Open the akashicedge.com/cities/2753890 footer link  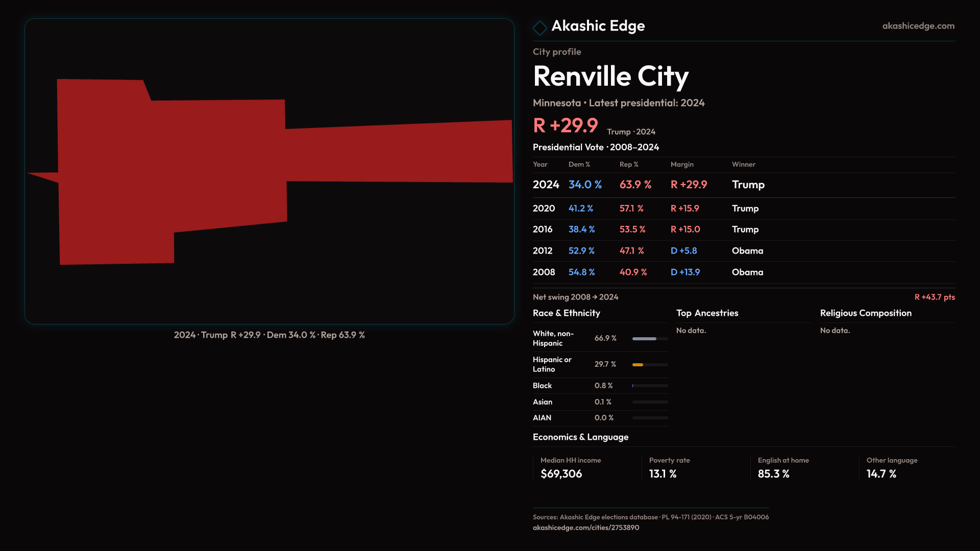tap(585, 528)
